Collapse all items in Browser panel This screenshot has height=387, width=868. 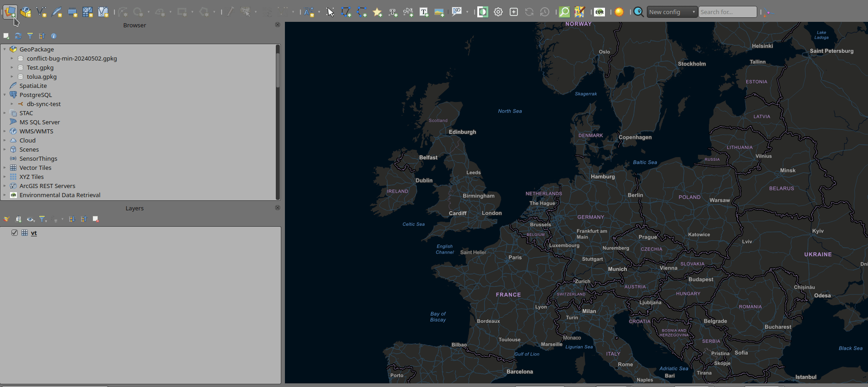point(42,36)
